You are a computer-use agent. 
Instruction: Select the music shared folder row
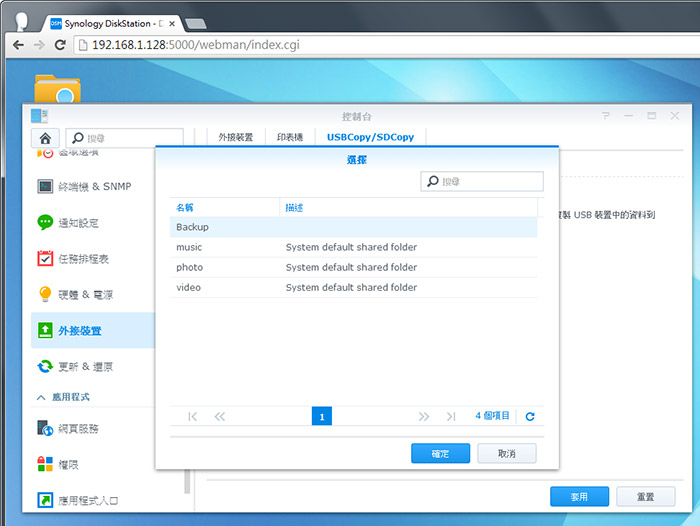pos(353,247)
